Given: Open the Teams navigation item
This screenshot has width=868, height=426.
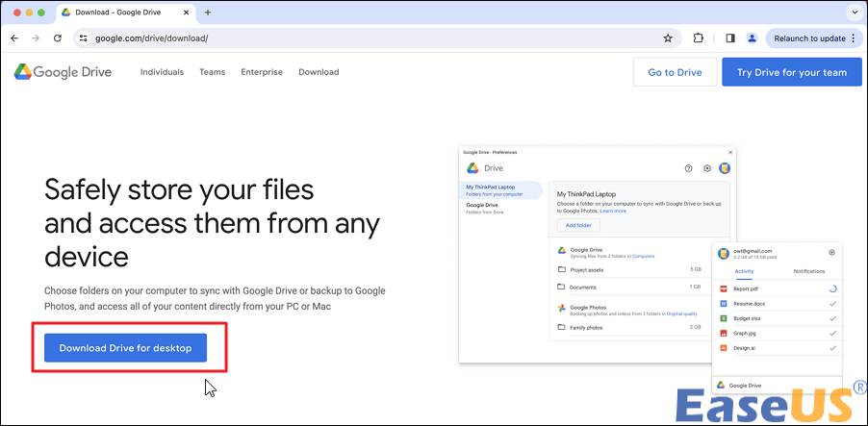Looking at the screenshot, I should 213,72.
